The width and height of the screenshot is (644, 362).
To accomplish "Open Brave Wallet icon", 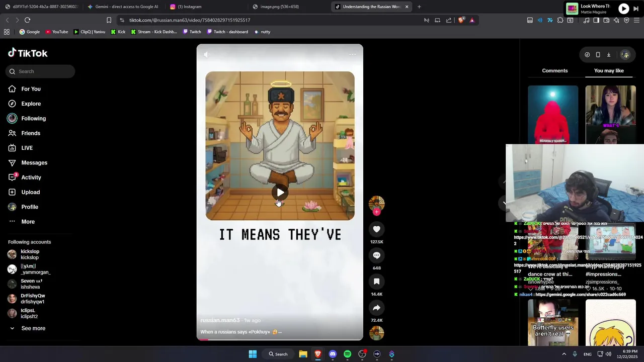I will (606, 20).
